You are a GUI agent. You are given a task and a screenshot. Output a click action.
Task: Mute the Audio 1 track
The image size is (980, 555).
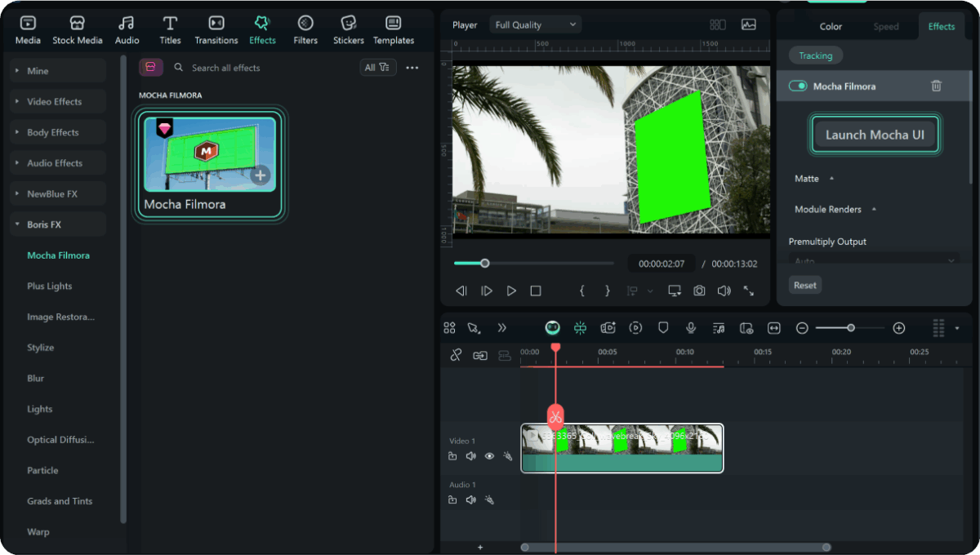(x=471, y=499)
